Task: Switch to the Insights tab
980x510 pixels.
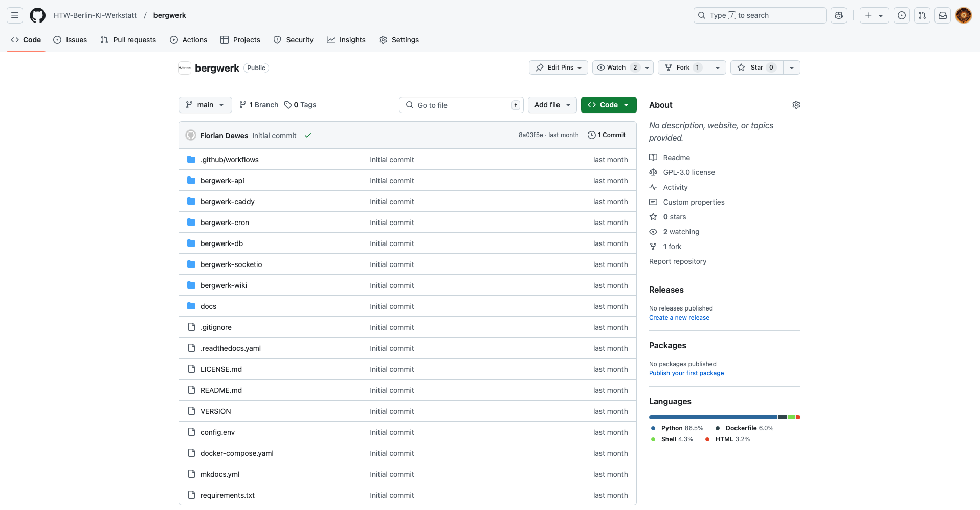Action: point(346,40)
